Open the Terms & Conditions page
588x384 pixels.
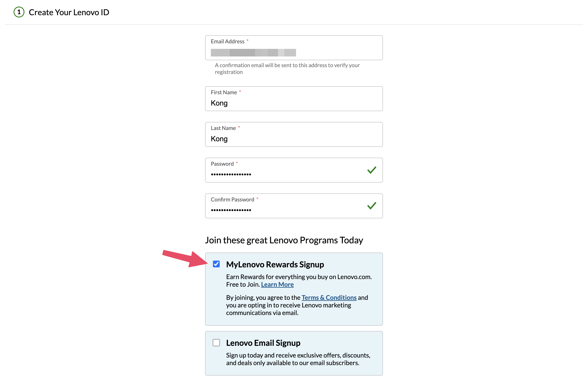tap(329, 297)
